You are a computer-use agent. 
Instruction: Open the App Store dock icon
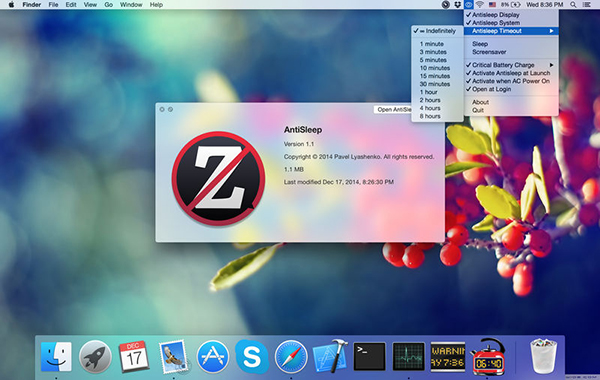tap(213, 357)
